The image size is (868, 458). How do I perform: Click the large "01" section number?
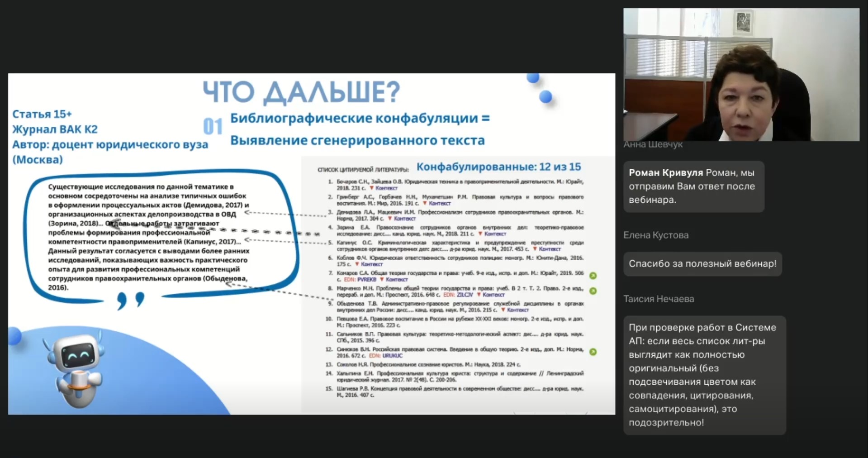[213, 127]
